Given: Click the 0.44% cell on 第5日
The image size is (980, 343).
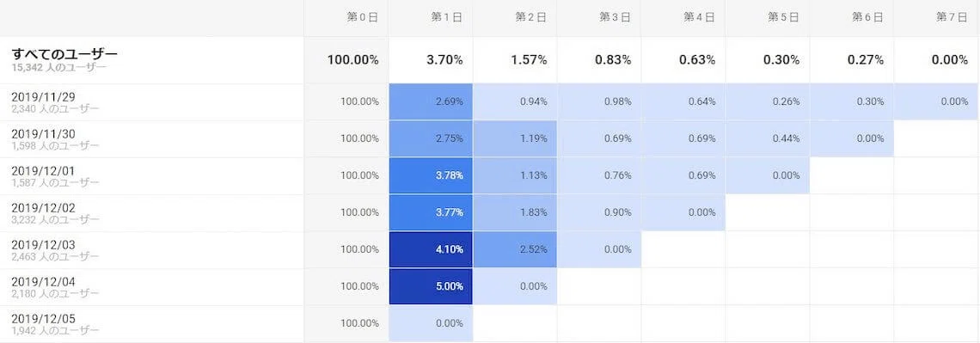Looking at the screenshot, I should point(768,138).
